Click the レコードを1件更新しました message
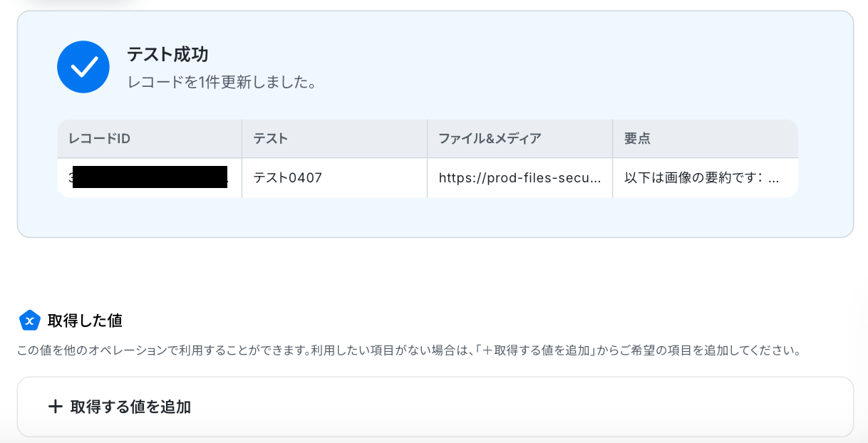The height and width of the screenshot is (443, 868). pos(222,83)
